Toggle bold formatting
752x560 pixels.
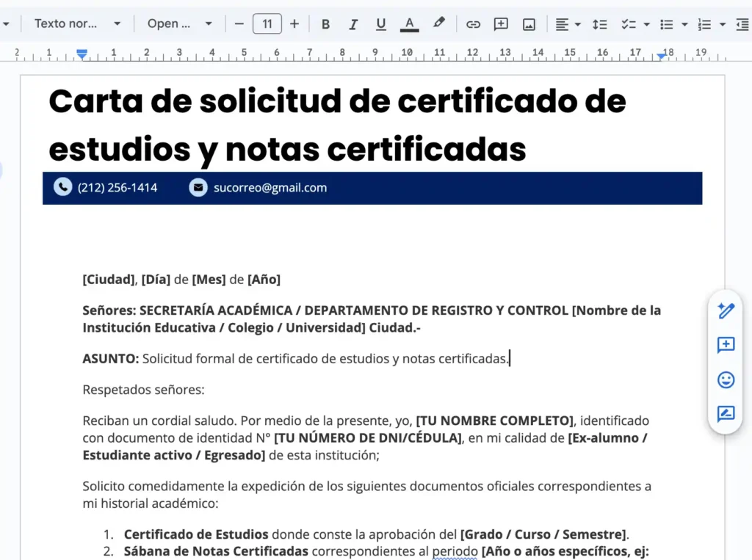325,23
